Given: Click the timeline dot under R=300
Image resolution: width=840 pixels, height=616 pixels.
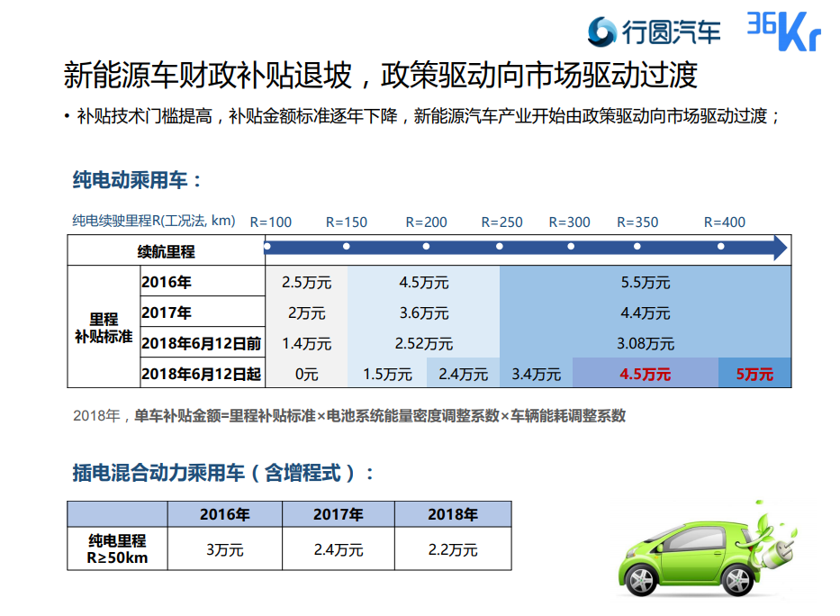Looking at the screenshot, I should tap(571, 247).
